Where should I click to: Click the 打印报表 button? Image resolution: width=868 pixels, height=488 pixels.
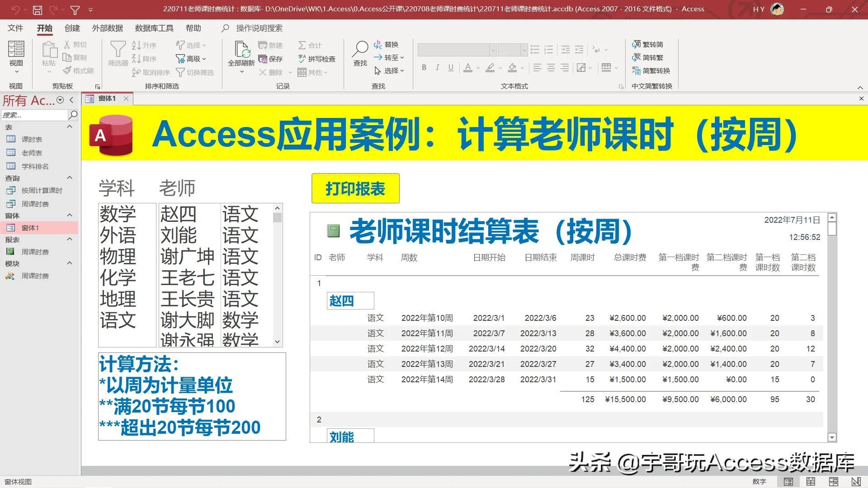pyautogui.click(x=355, y=188)
